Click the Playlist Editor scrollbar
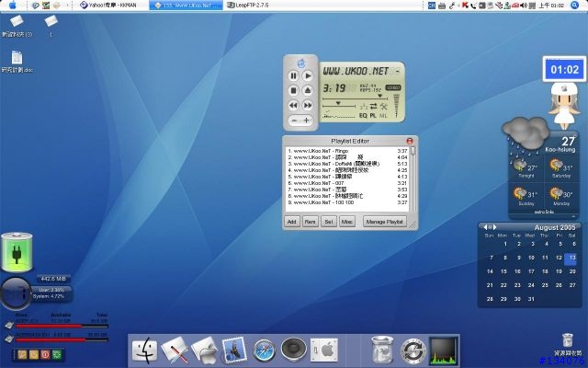 (x=413, y=179)
